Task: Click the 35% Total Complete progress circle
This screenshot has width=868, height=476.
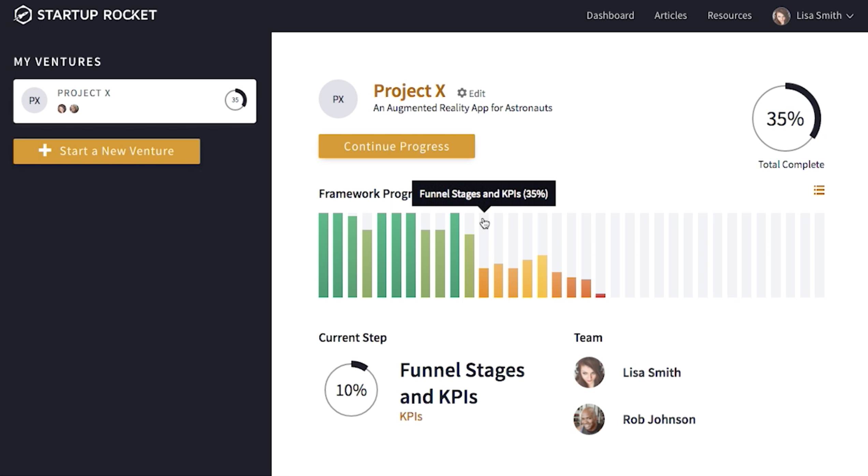Action: point(786,118)
